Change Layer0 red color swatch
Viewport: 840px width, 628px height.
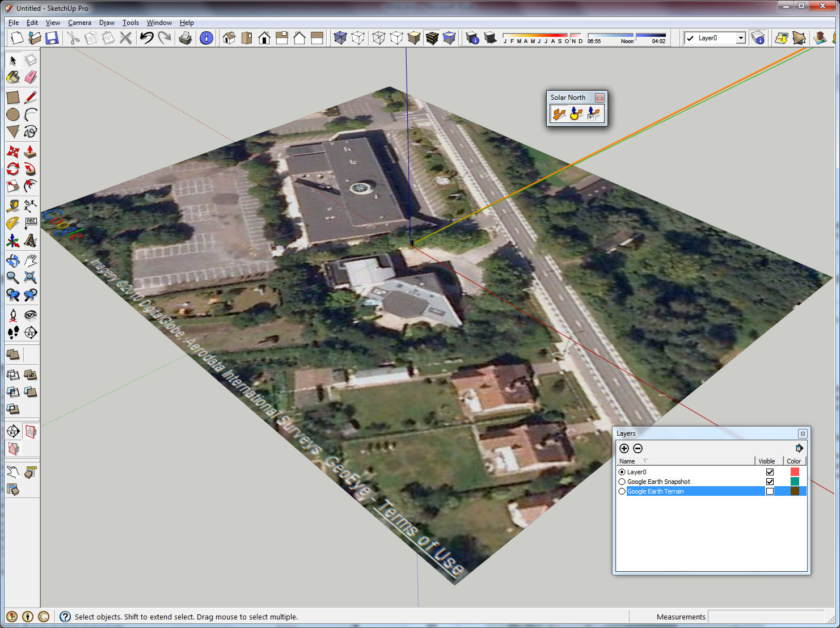pos(795,472)
